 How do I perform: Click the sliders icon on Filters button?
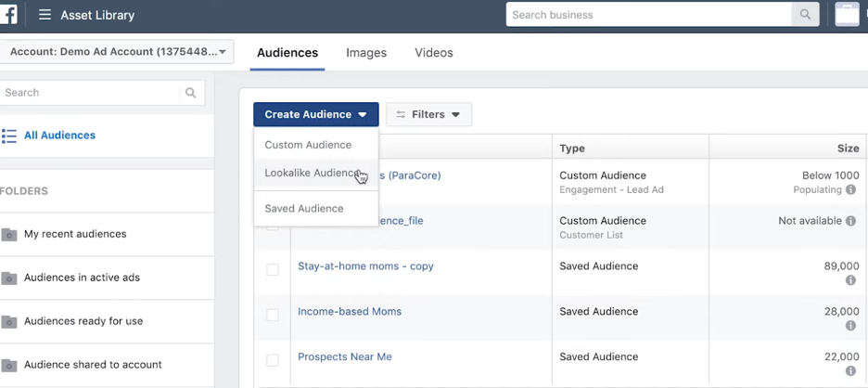click(x=401, y=115)
